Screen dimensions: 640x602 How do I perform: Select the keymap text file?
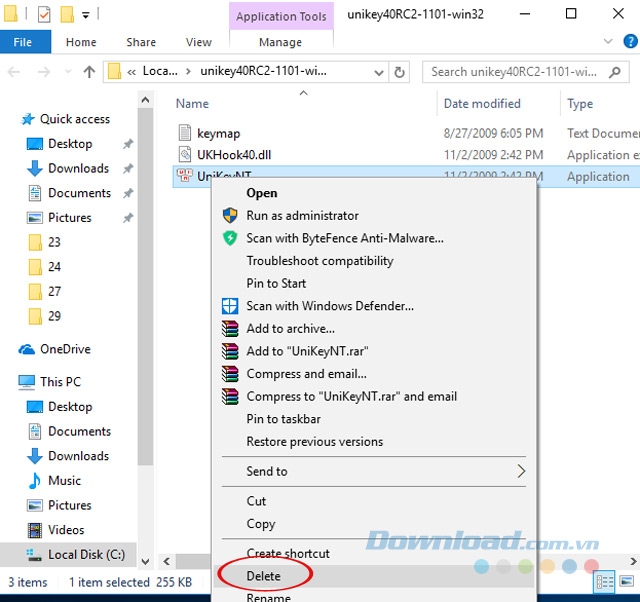point(218,133)
